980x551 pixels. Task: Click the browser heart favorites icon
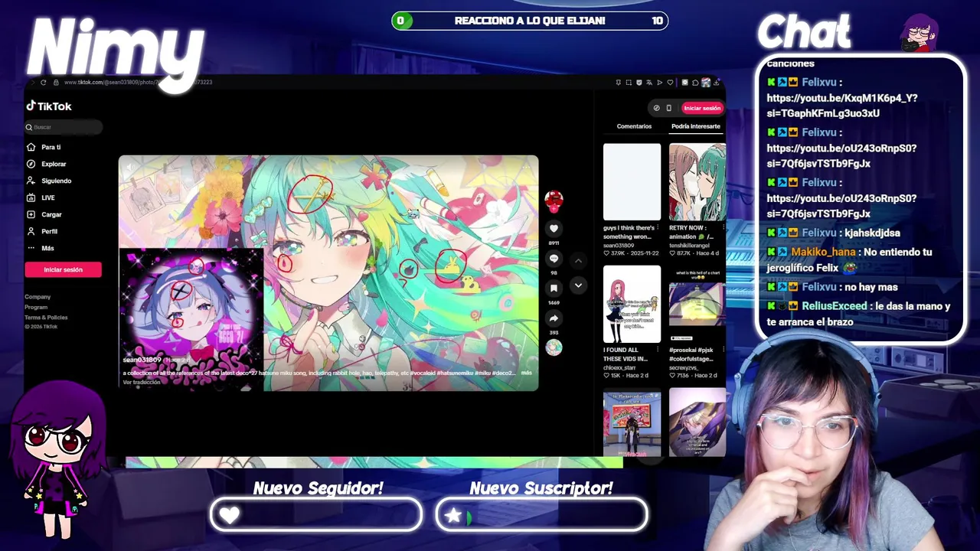click(670, 83)
